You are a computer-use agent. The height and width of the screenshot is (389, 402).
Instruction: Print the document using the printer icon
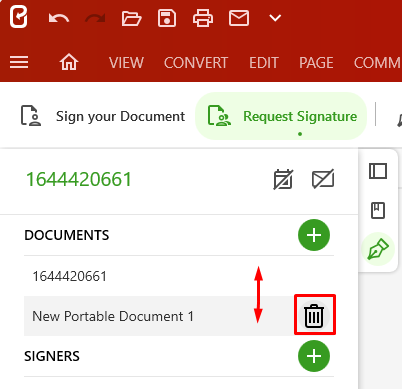click(x=203, y=18)
